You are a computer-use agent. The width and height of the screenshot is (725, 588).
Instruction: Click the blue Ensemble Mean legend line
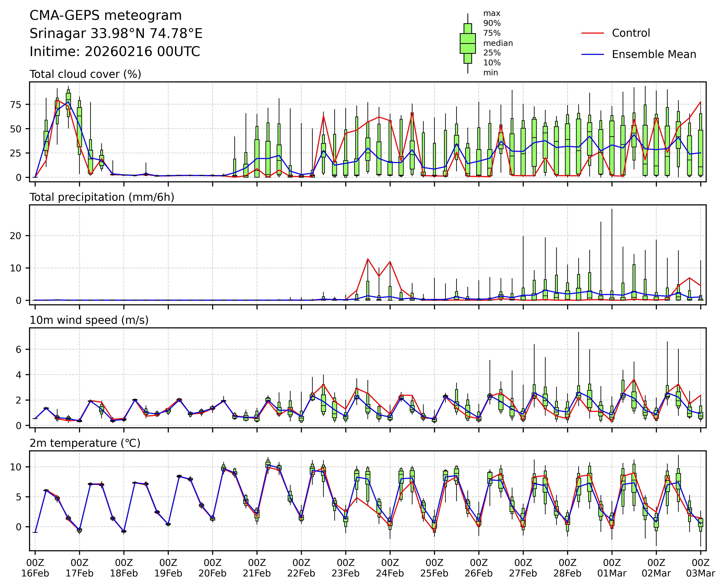(x=593, y=54)
